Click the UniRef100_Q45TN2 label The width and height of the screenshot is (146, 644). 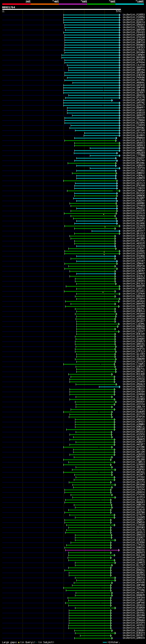click(134, 103)
